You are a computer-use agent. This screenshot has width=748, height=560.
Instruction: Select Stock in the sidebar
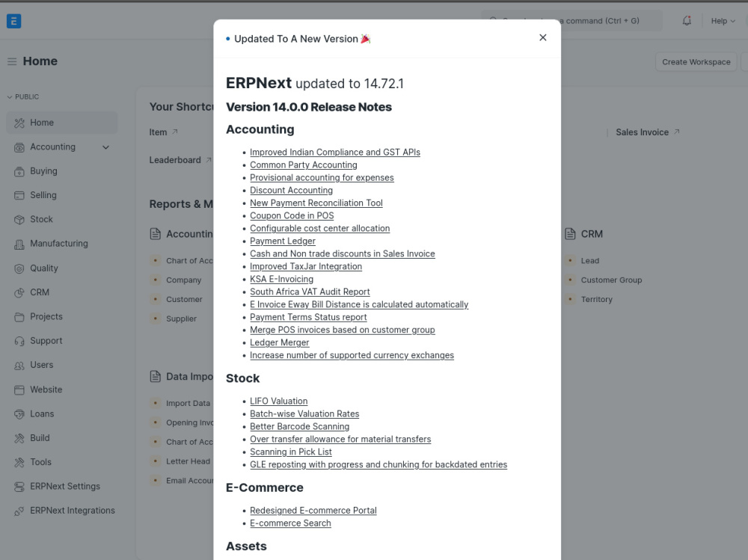pos(62,219)
